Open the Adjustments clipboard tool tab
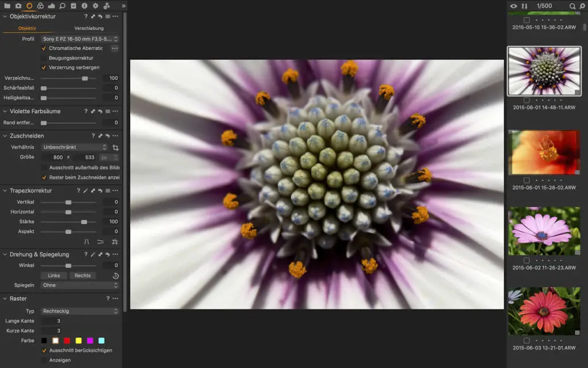588x368 pixels. 73,6
